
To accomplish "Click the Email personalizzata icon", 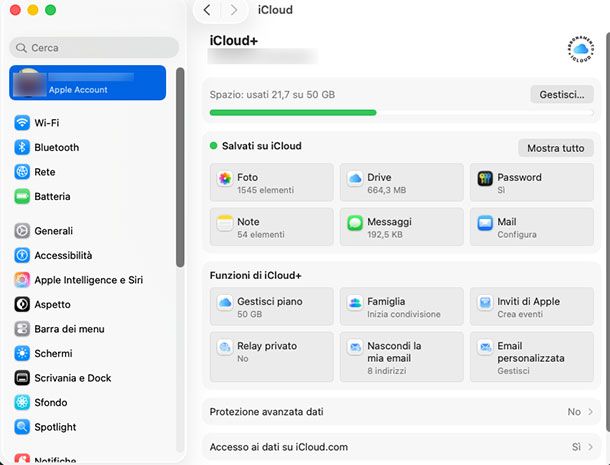I will click(x=485, y=347).
